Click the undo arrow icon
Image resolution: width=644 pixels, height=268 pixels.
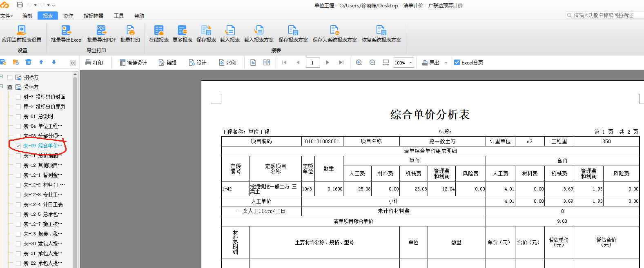(x=29, y=5)
